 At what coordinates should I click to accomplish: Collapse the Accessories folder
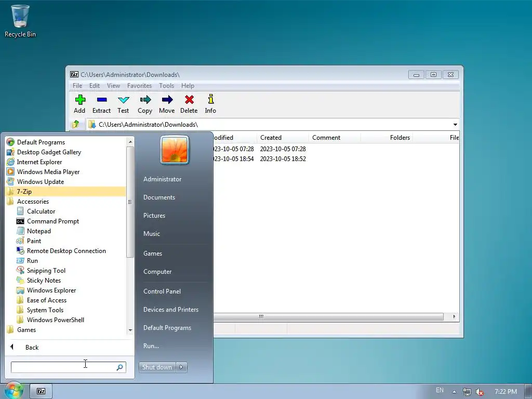point(33,202)
